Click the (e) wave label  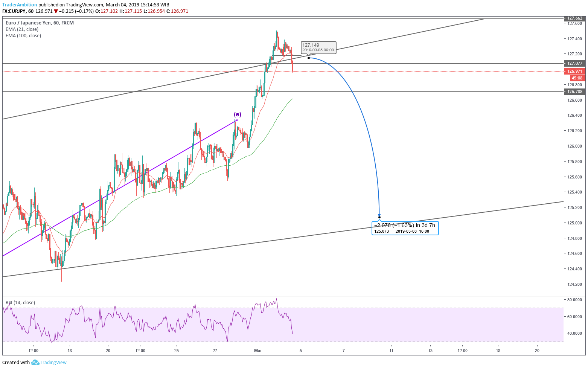pos(238,114)
